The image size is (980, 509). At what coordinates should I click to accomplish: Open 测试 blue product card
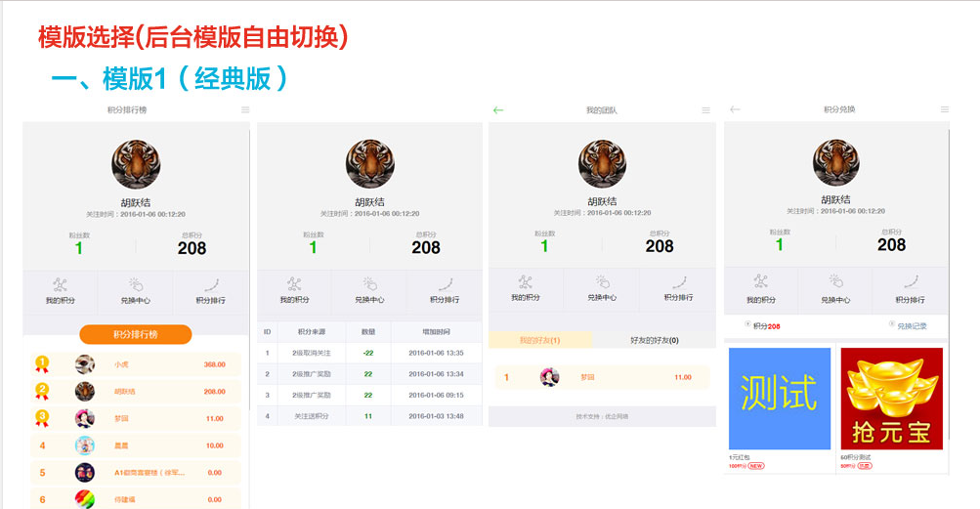point(780,399)
